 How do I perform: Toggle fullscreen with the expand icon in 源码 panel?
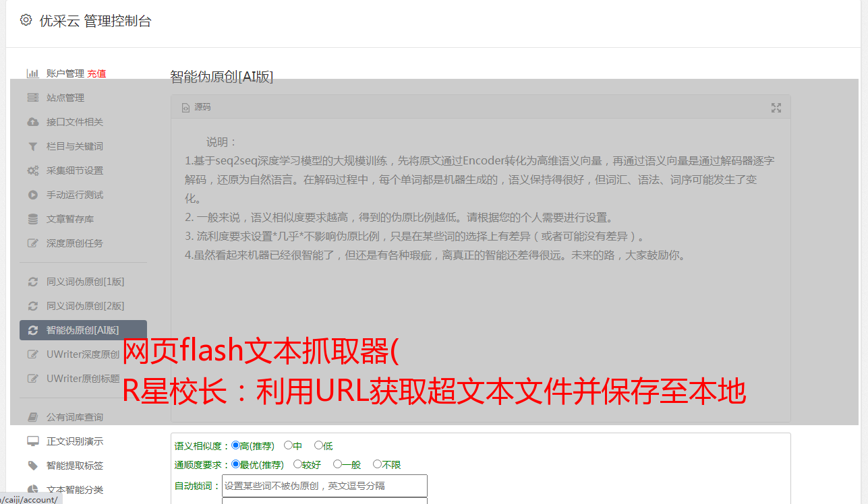pos(776,108)
